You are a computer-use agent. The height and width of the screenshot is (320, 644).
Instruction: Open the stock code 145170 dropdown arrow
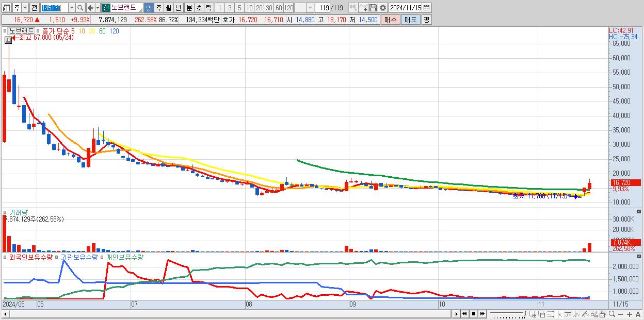(x=72, y=8)
